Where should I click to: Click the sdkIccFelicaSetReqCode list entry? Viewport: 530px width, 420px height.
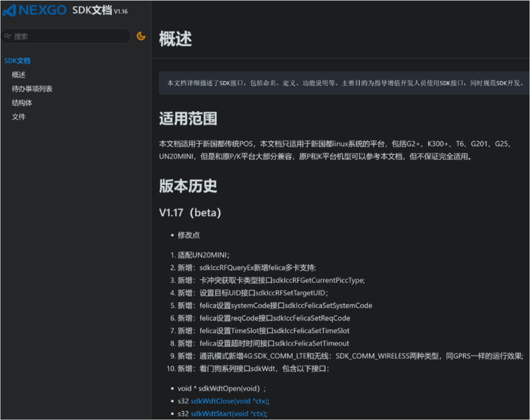pyautogui.click(x=264, y=318)
